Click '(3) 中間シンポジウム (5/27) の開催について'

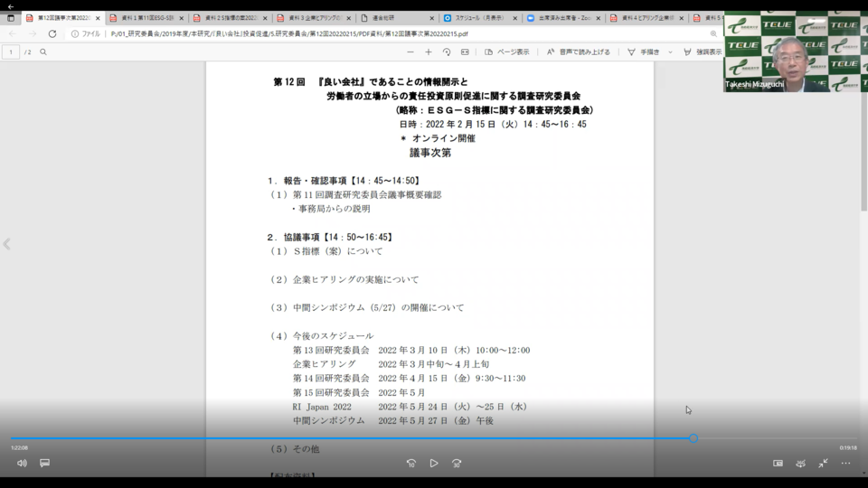click(x=367, y=307)
